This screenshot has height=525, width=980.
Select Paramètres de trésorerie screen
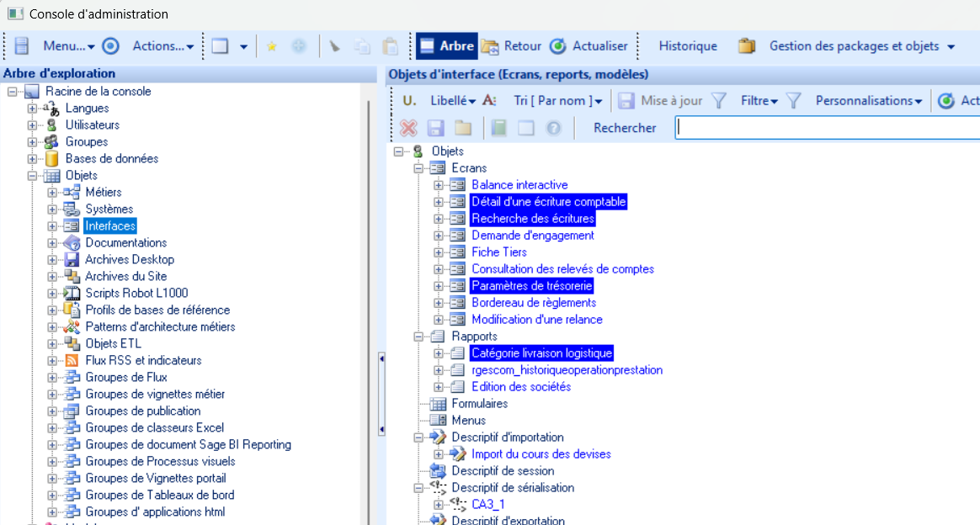tap(531, 286)
